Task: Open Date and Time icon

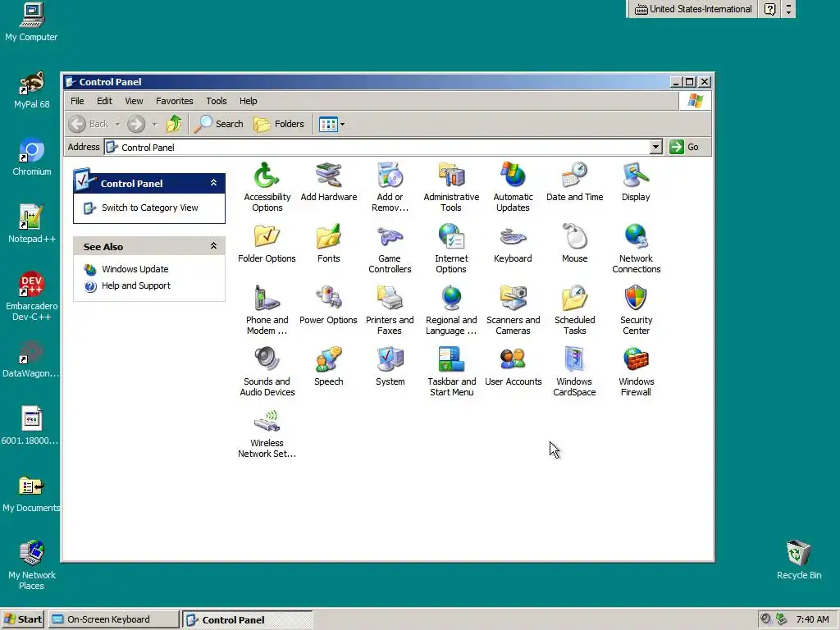Action: (x=574, y=182)
